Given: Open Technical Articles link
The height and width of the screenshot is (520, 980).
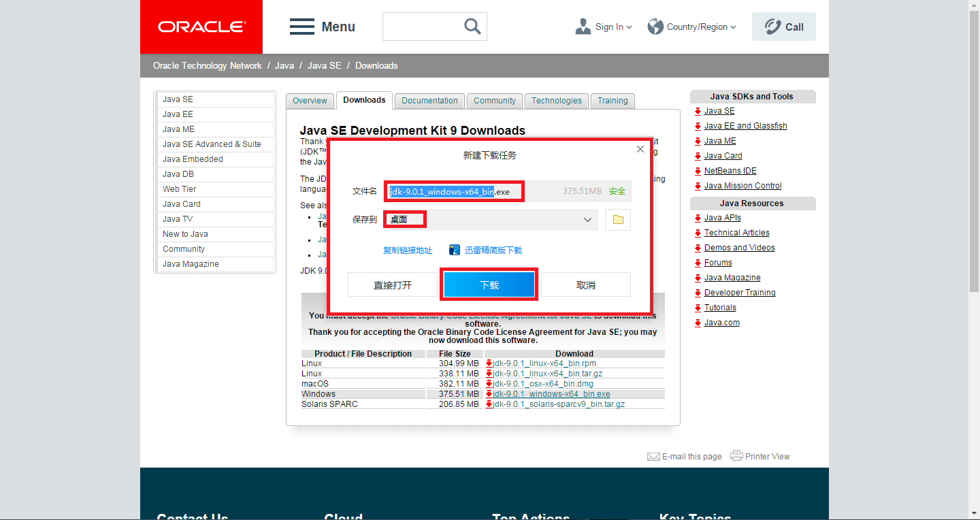Looking at the screenshot, I should [x=736, y=233].
